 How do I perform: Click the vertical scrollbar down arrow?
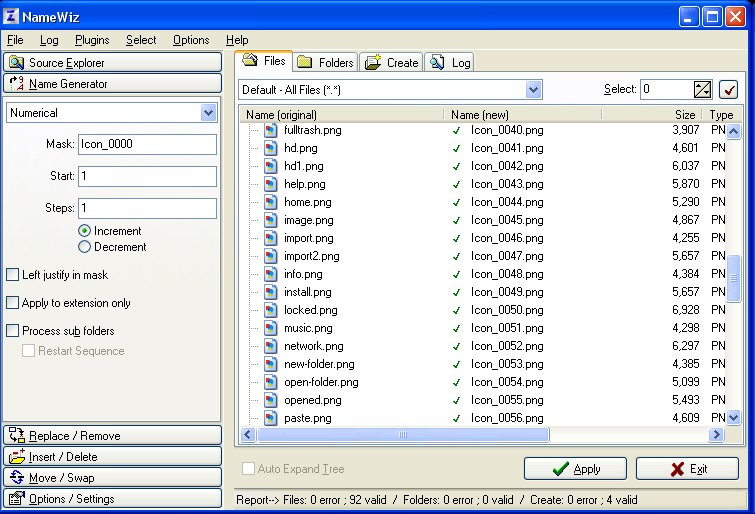[x=733, y=418]
